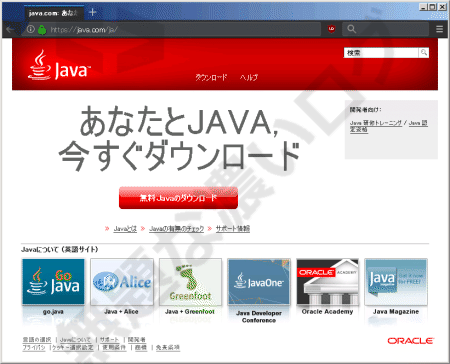Open the uBlock extension icon
The width and height of the screenshot is (450, 364).
click(x=331, y=29)
